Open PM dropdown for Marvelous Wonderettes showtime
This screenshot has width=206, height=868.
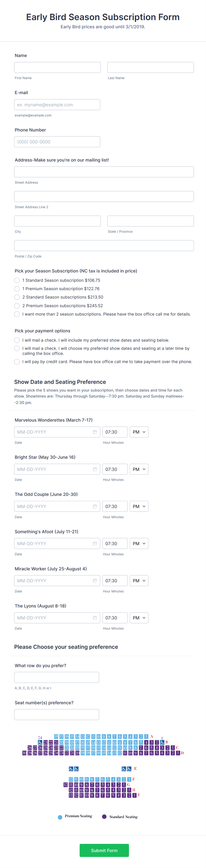(x=139, y=432)
